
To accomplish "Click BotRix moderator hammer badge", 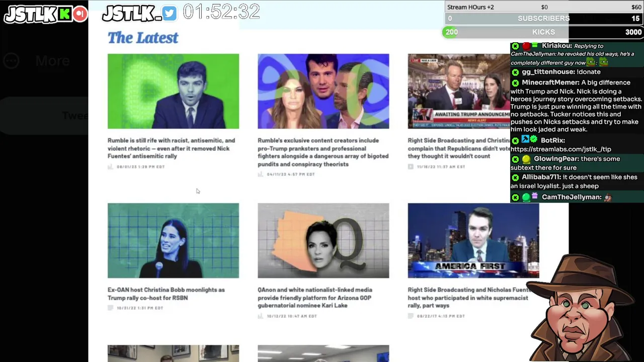I will pyautogui.click(x=525, y=140).
